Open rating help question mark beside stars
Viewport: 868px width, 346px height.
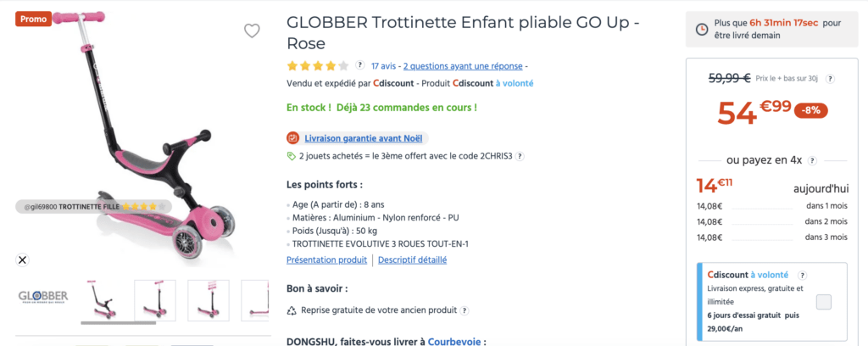[359, 65]
